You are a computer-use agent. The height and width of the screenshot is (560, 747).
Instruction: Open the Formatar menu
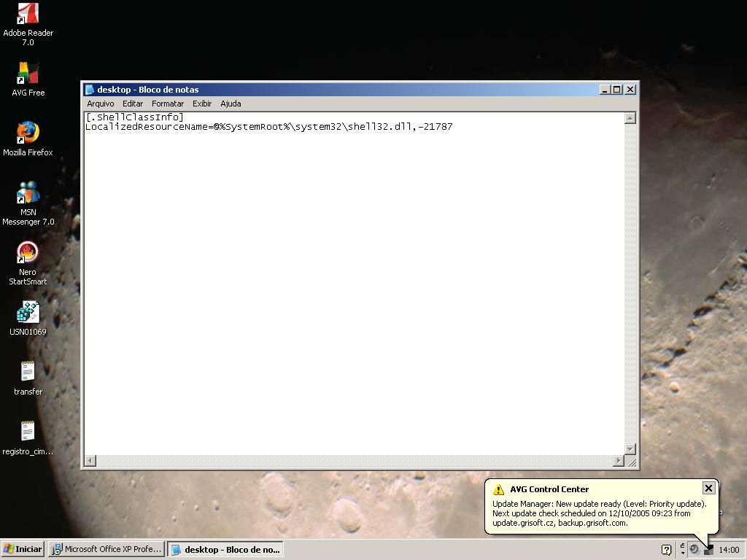(x=168, y=104)
